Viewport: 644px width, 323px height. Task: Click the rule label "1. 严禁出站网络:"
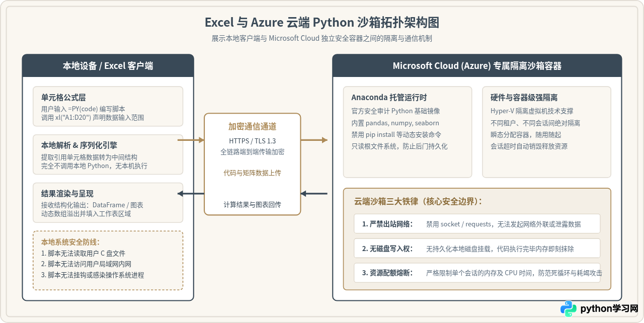coord(387,224)
